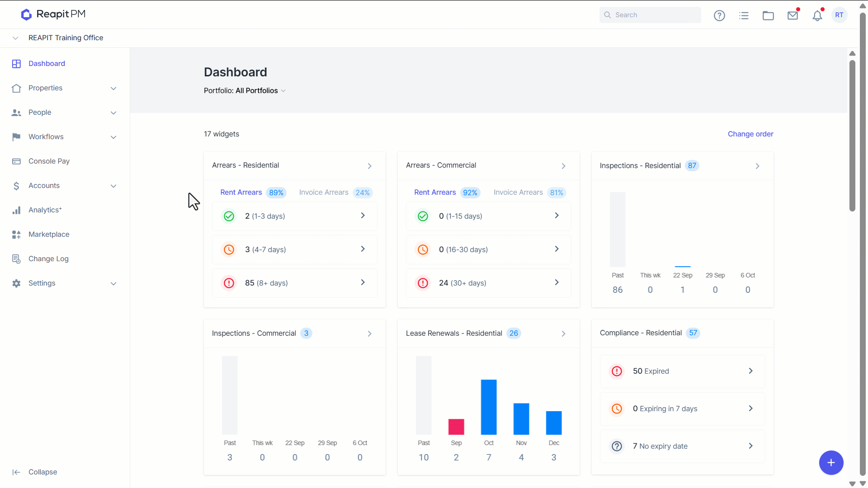Expand the Workflows sidebar chevron
The height and width of the screenshot is (488, 868).
(x=113, y=137)
